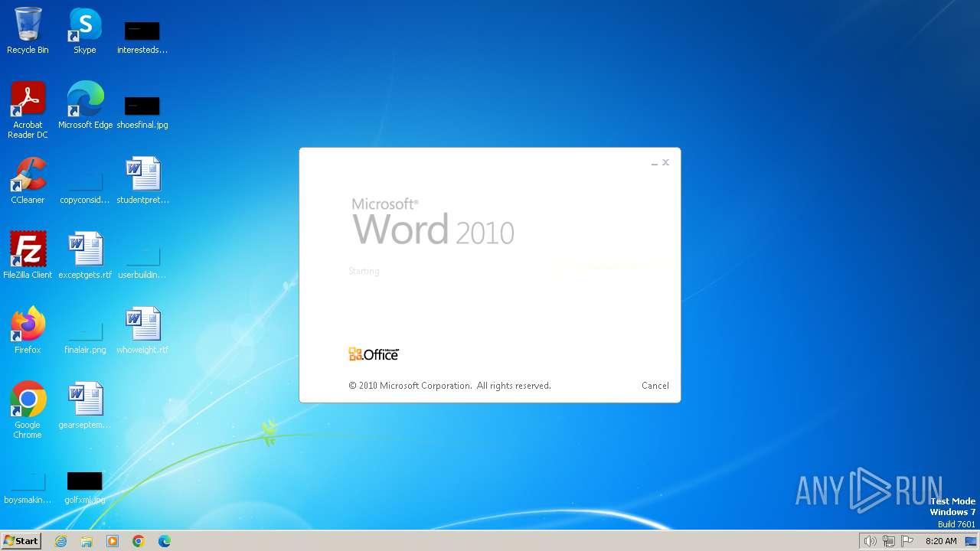This screenshot has width=980, height=551.
Task: Cancel the Word 2010 startup
Action: [x=655, y=386]
